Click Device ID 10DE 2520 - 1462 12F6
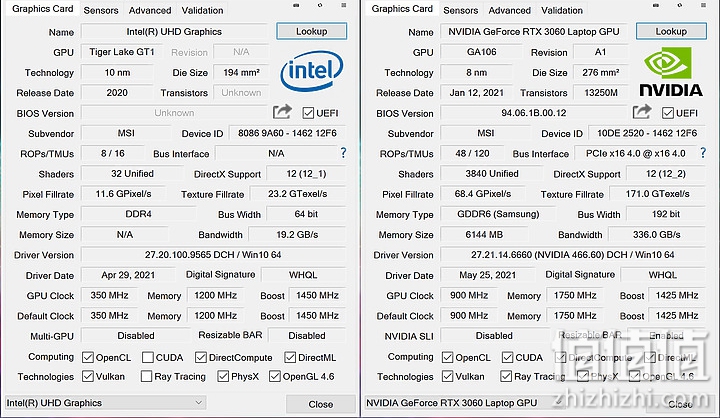720x418 pixels. [647, 133]
